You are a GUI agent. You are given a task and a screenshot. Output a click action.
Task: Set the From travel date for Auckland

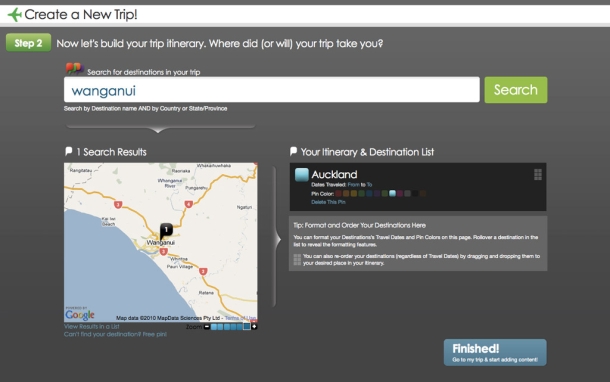[354, 185]
